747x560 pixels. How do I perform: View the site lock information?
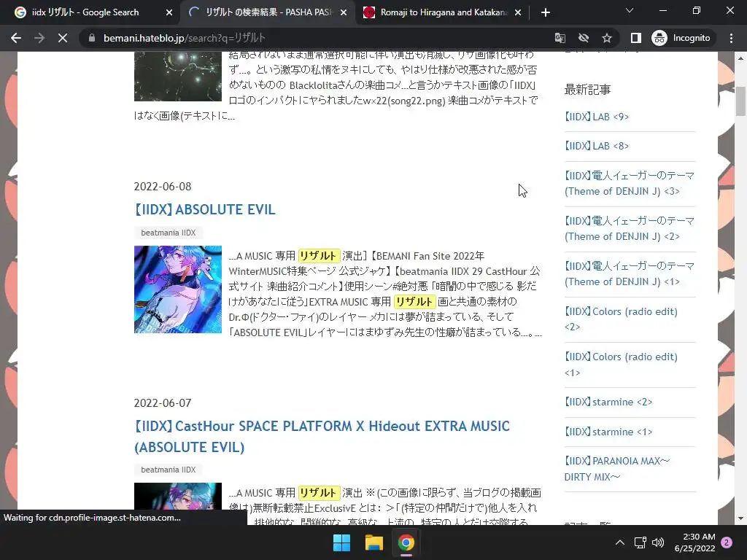pos(92,38)
